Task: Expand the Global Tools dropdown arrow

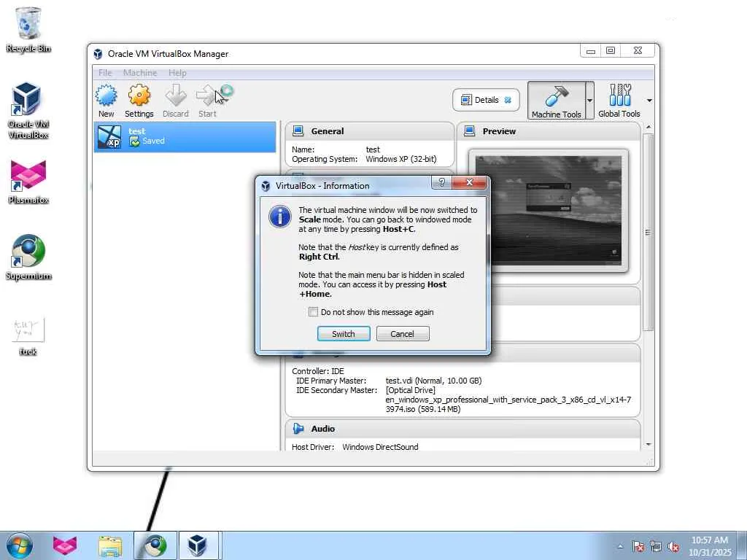Action: point(649,101)
